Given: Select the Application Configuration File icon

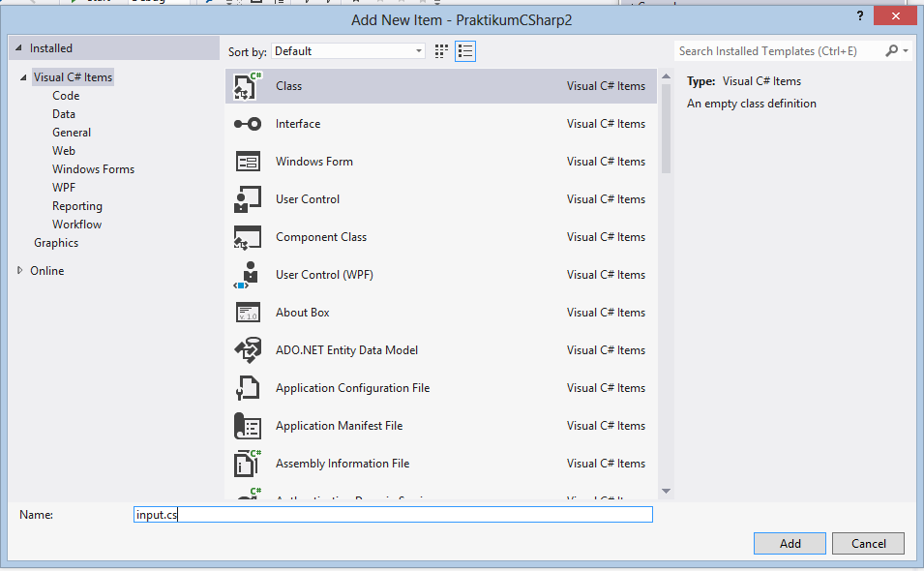Looking at the screenshot, I should click(248, 388).
